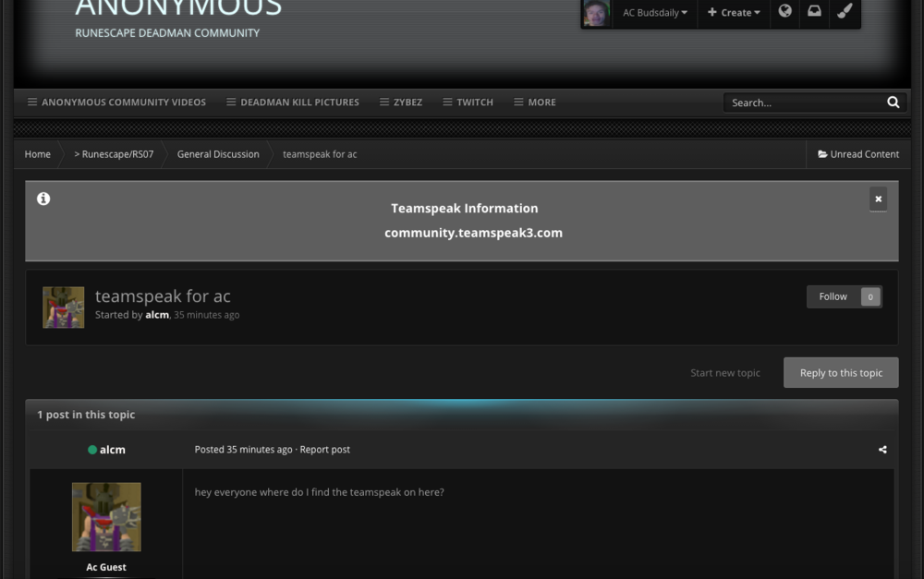Open Anonymous Community Videos menu item
This screenshot has width=924, height=579.
(116, 103)
